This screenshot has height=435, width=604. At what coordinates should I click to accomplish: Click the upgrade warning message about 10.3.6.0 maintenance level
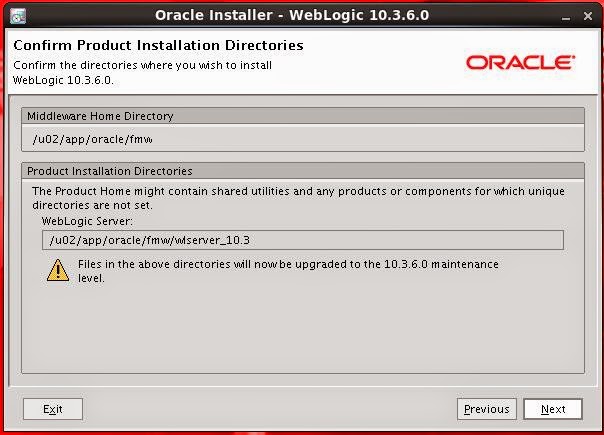click(x=288, y=271)
